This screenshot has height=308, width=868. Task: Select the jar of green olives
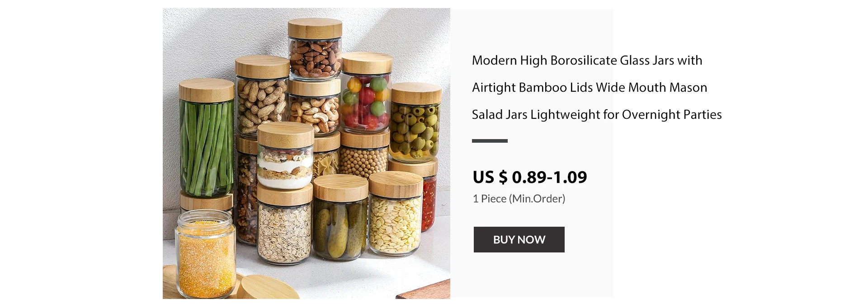tap(415, 123)
